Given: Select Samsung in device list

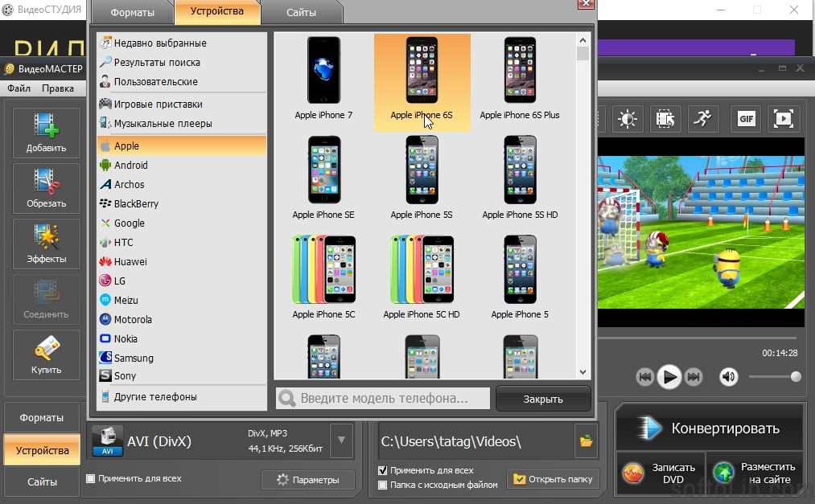Looking at the screenshot, I should (x=181, y=358).
